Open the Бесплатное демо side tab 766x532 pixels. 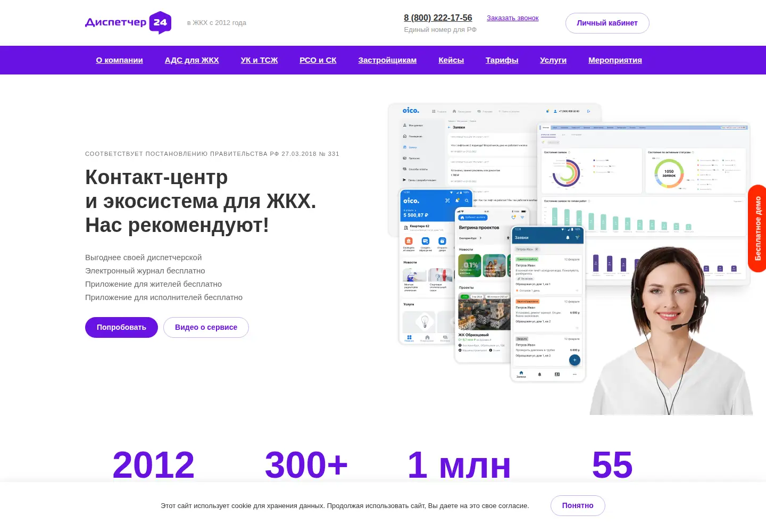pos(757,228)
